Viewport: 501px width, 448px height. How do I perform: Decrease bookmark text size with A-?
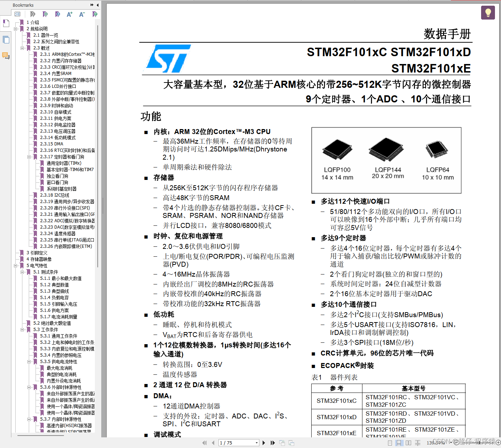pos(82,14)
